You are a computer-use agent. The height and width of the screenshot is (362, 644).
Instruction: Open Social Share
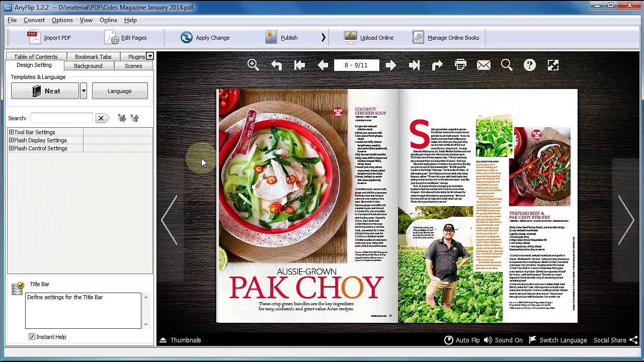coord(616,340)
